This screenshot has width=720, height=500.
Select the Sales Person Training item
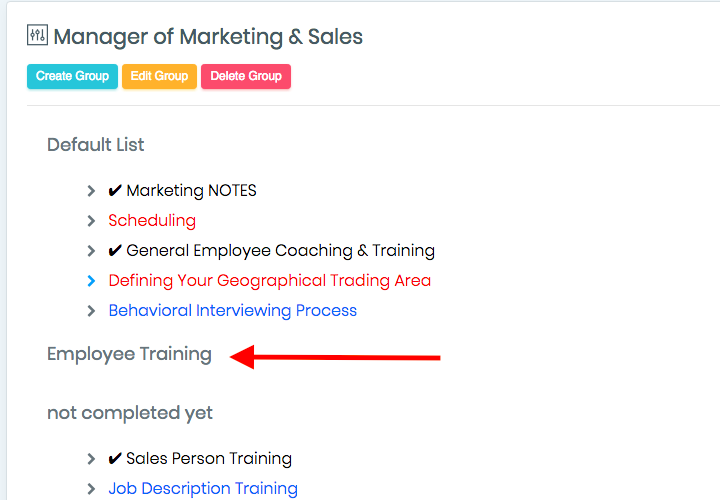200,459
